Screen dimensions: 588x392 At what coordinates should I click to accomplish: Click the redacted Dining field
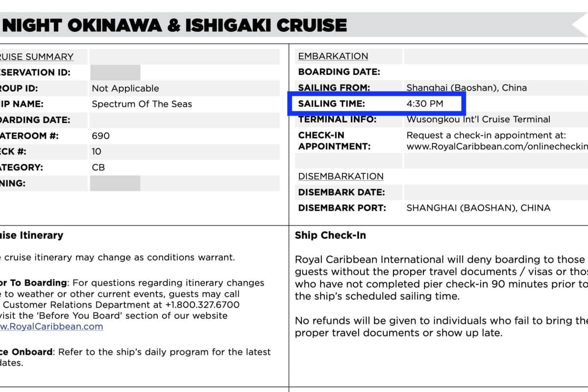(115, 183)
